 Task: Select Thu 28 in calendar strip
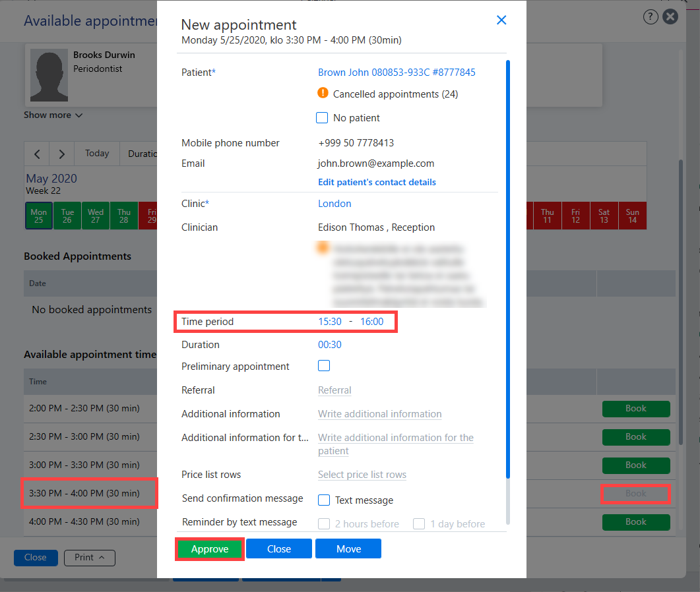[x=123, y=216]
